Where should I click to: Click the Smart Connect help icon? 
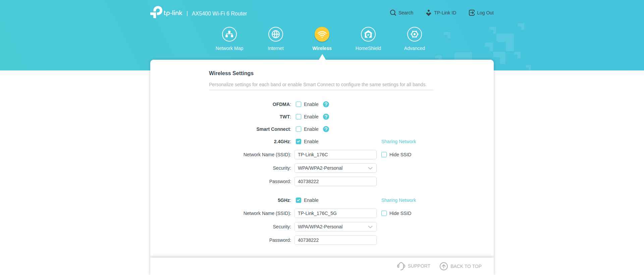(326, 129)
